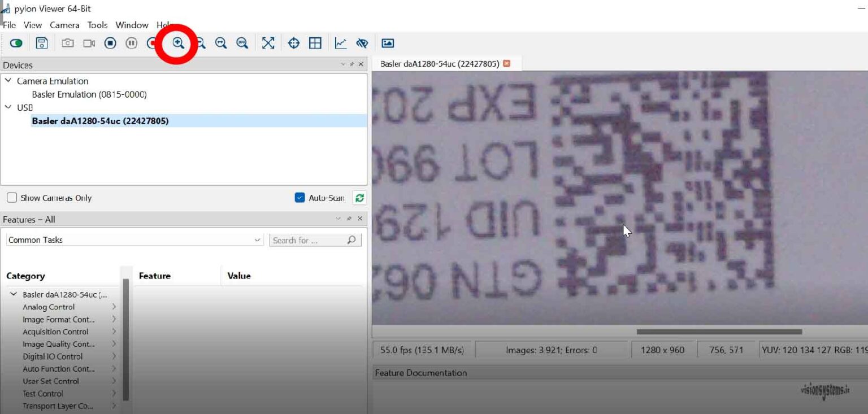
Task: Set image view to 100% zoom
Action: pyautogui.click(x=242, y=42)
